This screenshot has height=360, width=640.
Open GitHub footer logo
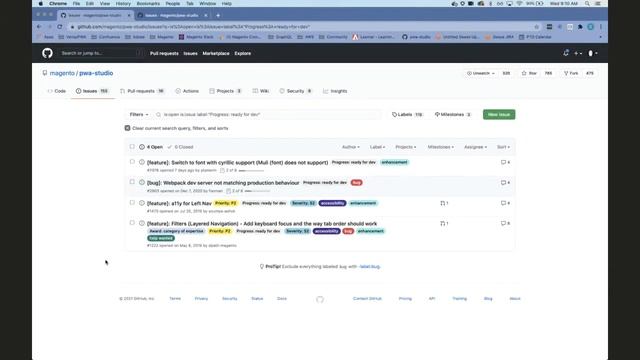coord(320,299)
